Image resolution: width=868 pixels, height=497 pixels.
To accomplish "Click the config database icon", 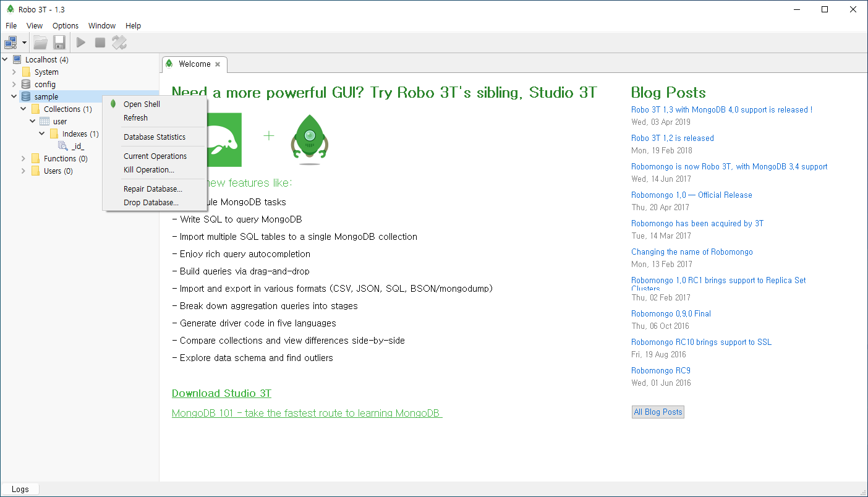I will (x=26, y=84).
